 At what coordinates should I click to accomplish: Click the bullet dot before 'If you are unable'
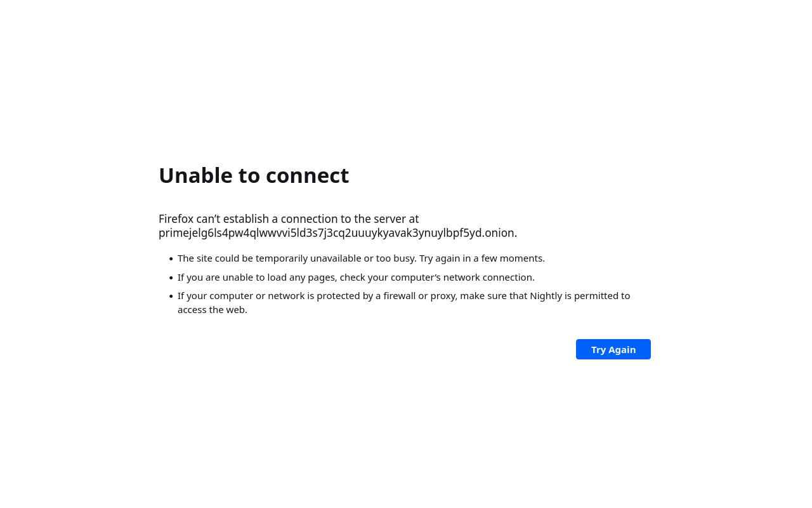coord(171,278)
